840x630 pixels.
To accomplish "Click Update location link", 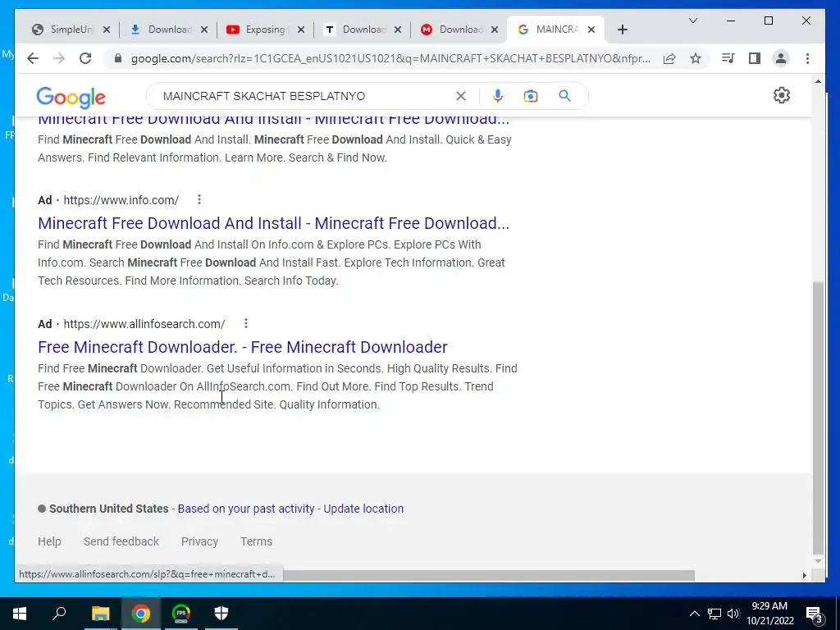I will click(363, 509).
